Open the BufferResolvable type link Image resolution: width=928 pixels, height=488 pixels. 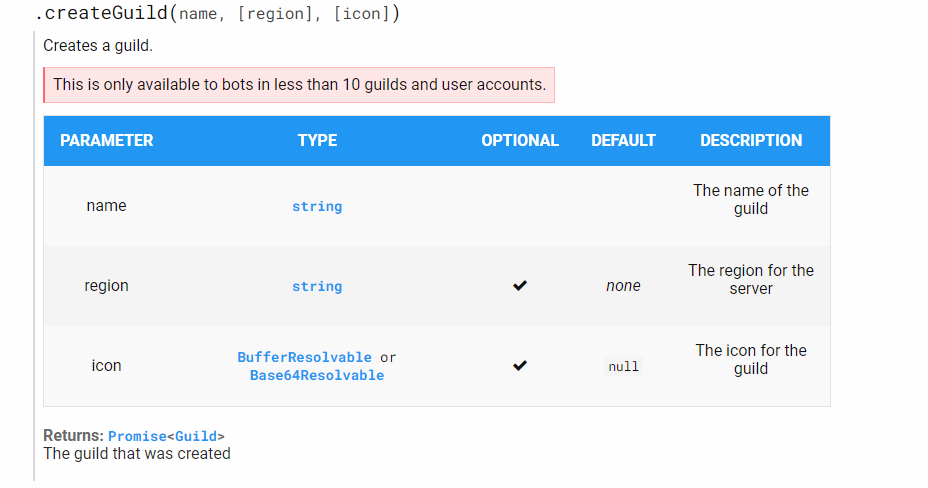(304, 357)
